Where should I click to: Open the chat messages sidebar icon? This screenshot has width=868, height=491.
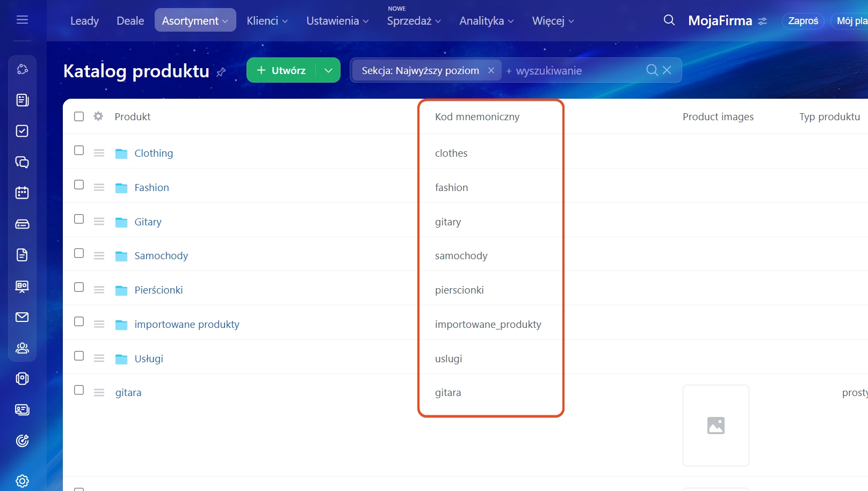pos(22,162)
